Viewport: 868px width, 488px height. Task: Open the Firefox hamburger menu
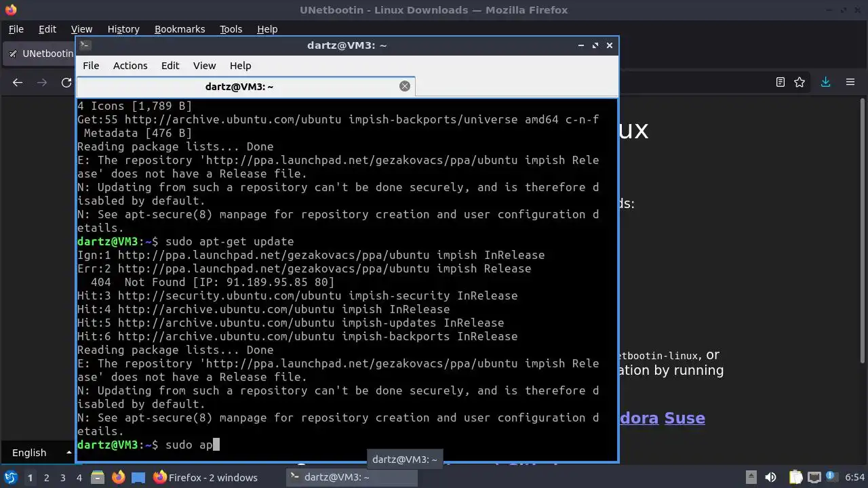point(850,82)
